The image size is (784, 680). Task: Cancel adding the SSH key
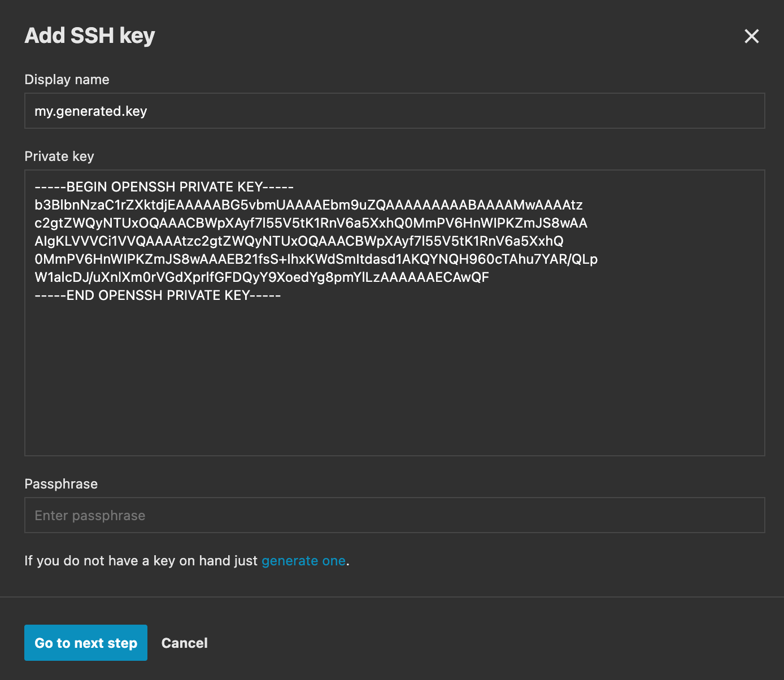coord(184,643)
